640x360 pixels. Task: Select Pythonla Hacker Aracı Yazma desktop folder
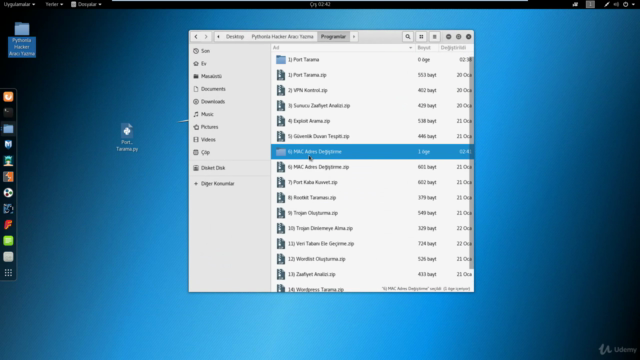[22, 40]
